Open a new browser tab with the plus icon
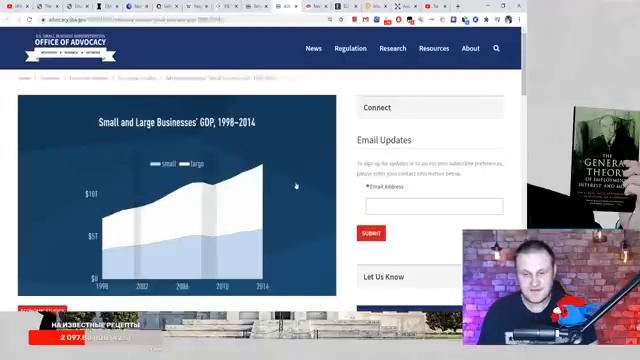This screenshot has height=360, width=640. [x=458, y=6]
